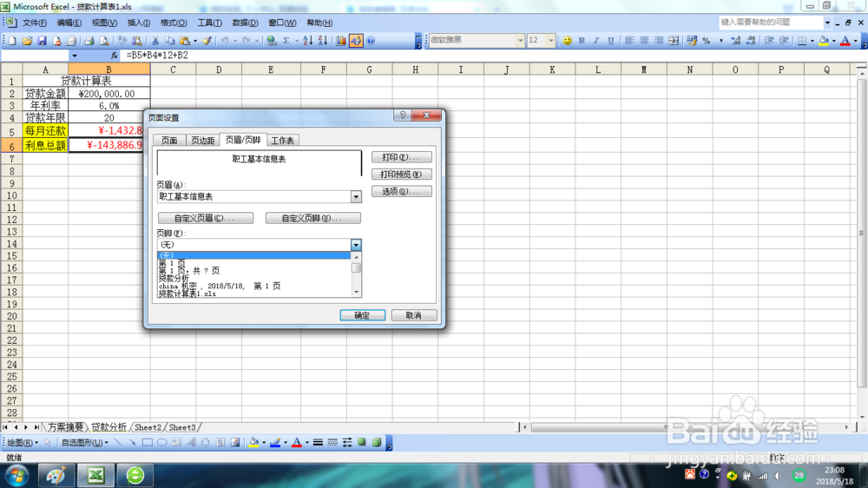
Task: Insert function with the fx button
Action: click(x=114, y=56)
